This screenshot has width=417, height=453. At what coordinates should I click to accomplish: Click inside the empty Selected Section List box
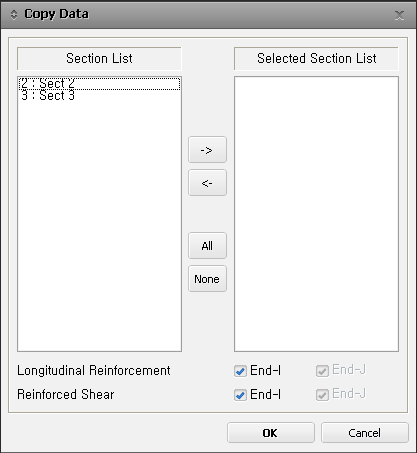tap(316, 214)
